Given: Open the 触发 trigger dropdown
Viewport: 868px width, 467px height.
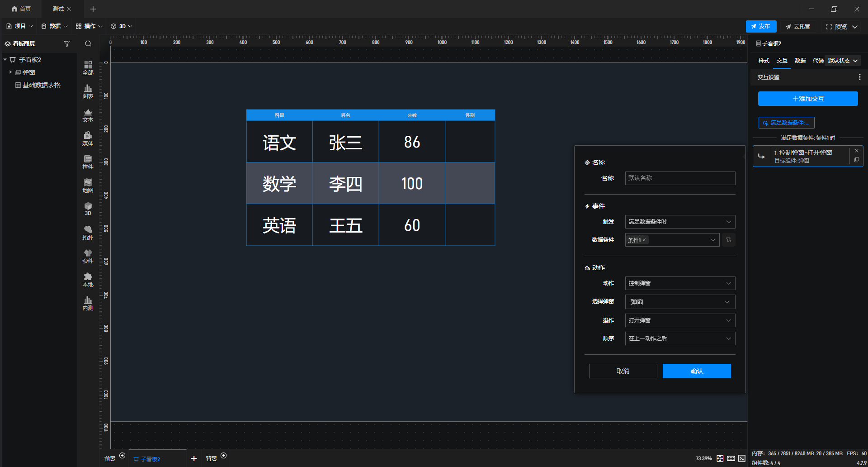Looking at the screenshot, I should click(680, 222).
